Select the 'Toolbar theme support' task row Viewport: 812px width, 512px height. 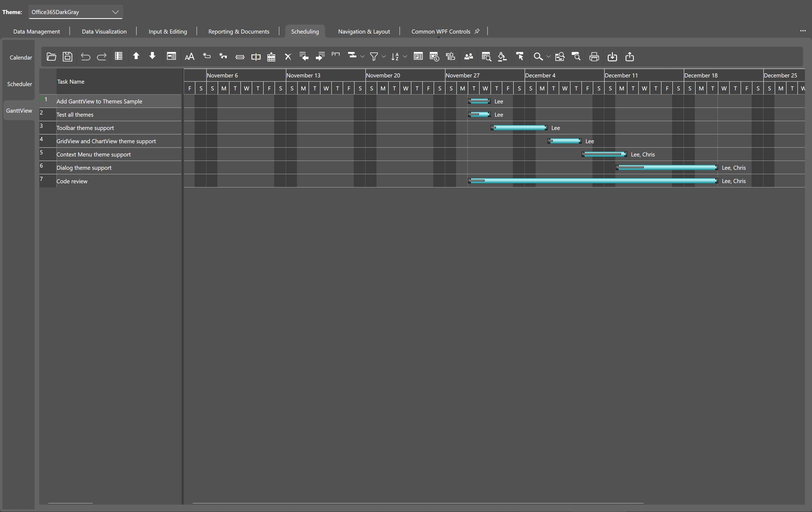point(110,128)
